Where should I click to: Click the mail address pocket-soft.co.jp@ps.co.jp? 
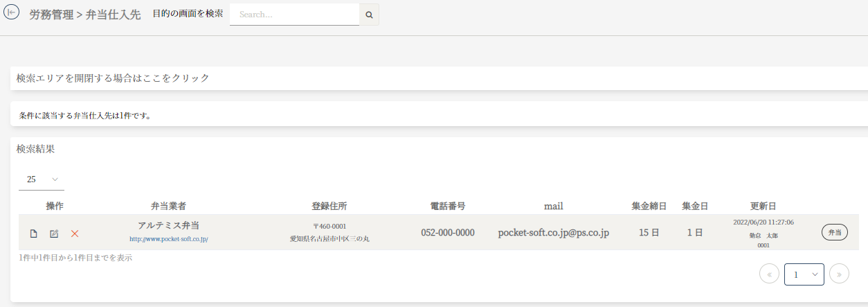[x=553, y=233]
